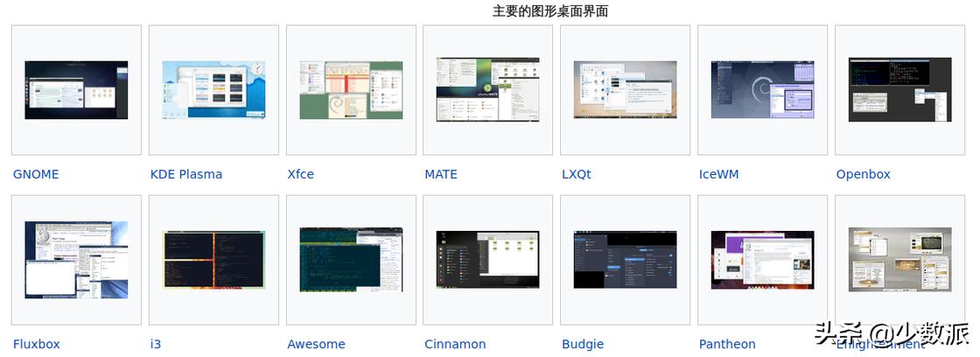Open the LXQt desktop preview image

625,90
